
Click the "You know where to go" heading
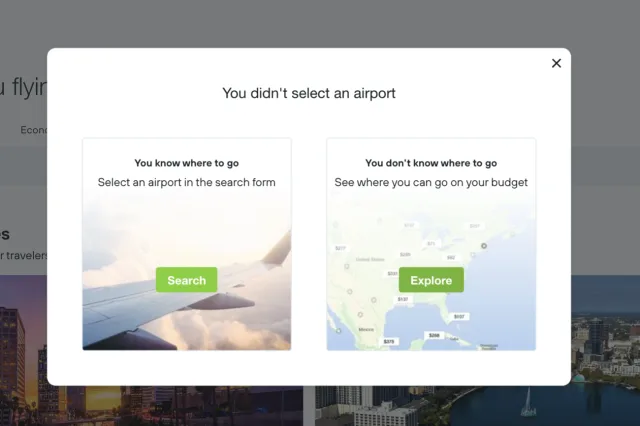pyautogui.click(x=187, y=163)
